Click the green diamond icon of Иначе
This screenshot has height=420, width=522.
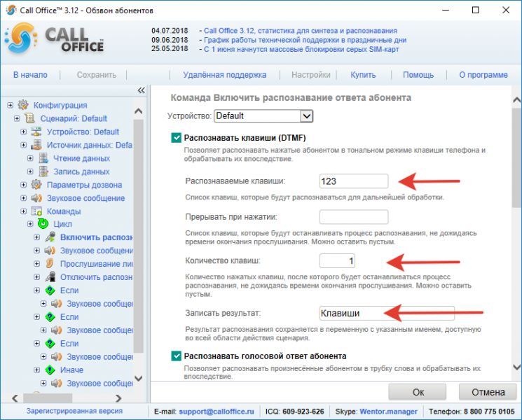50,370
